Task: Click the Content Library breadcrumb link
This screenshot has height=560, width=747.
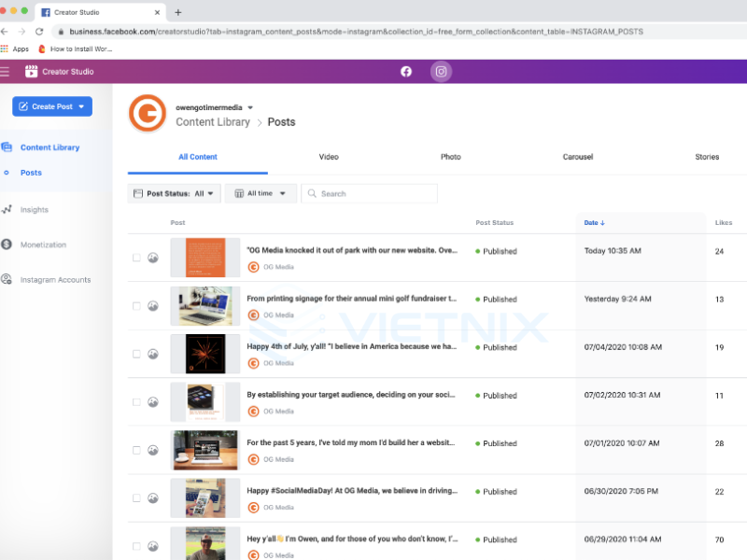Action: (213, 122)
